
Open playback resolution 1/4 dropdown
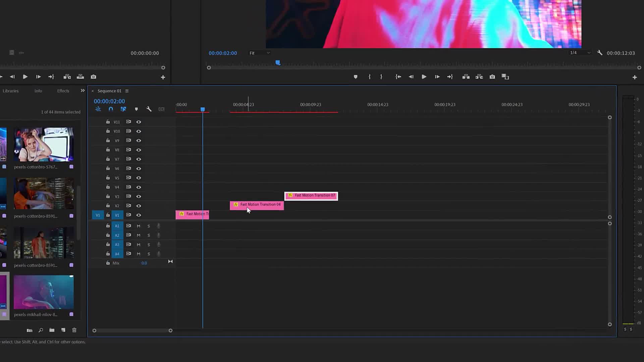tap(580, 53)
